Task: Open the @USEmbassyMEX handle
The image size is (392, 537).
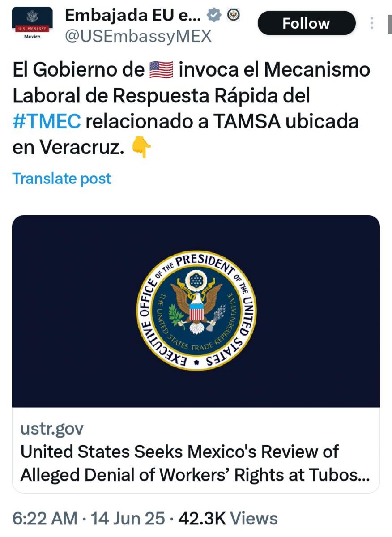Action: pos(138,36)
